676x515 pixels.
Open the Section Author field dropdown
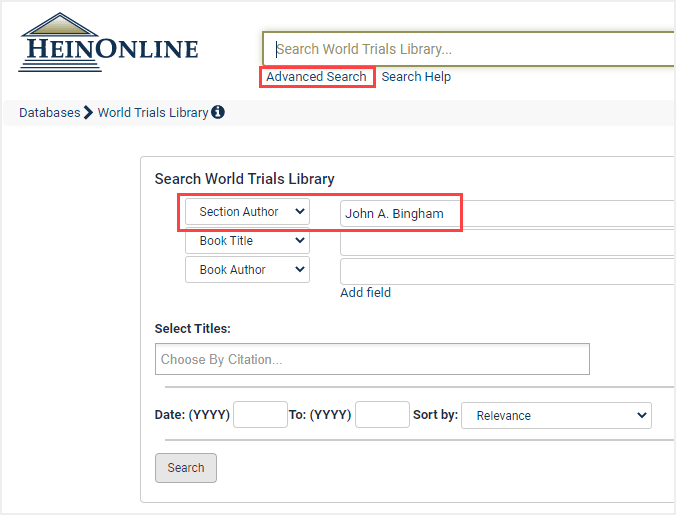pos(247,212)
